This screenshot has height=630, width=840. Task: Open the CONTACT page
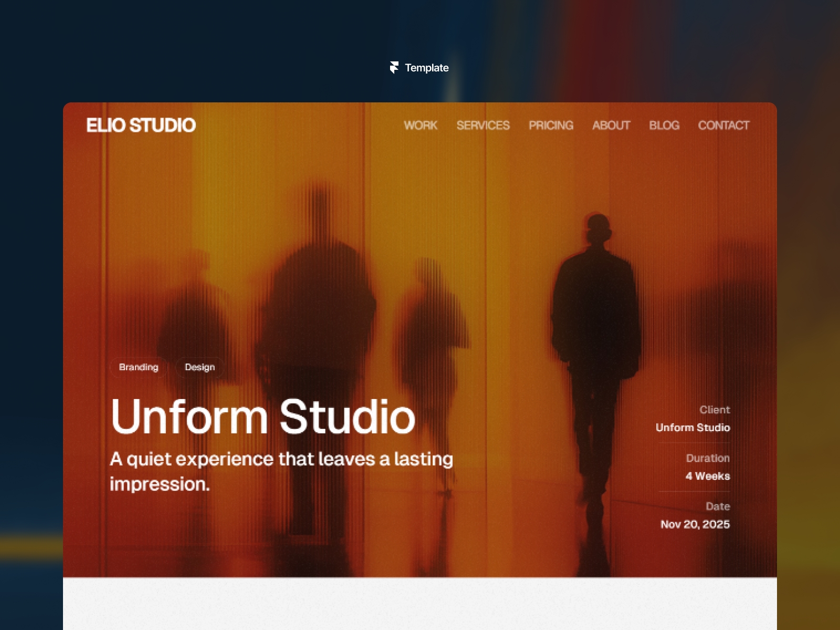(x=723, y=125)
